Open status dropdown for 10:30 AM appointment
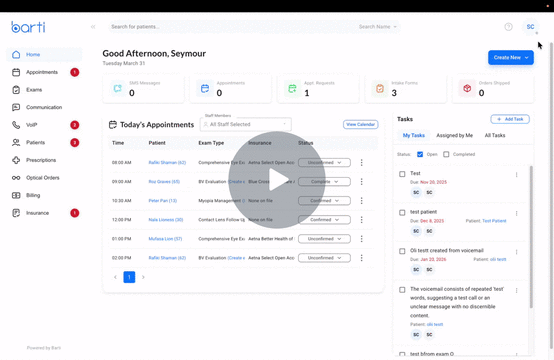The width and height of the screenshot is (554, 360). (324, 201)
